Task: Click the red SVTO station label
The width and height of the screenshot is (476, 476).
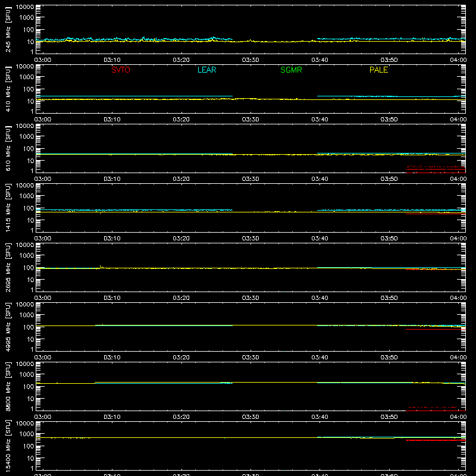Action: [x=121, y=70]
